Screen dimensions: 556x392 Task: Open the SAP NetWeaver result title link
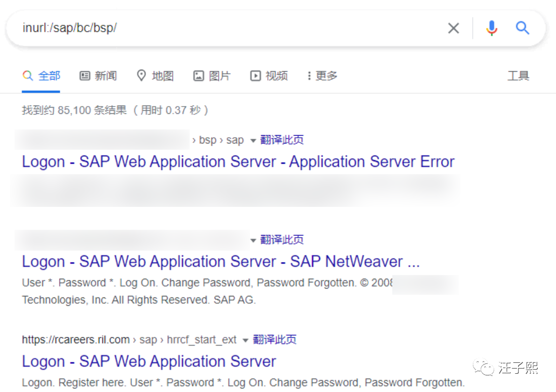pyautogui.click(x=220, y=262)
